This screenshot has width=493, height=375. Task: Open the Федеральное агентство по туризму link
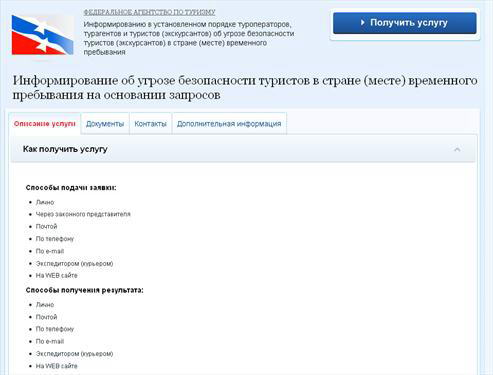(x=149, y=12)
